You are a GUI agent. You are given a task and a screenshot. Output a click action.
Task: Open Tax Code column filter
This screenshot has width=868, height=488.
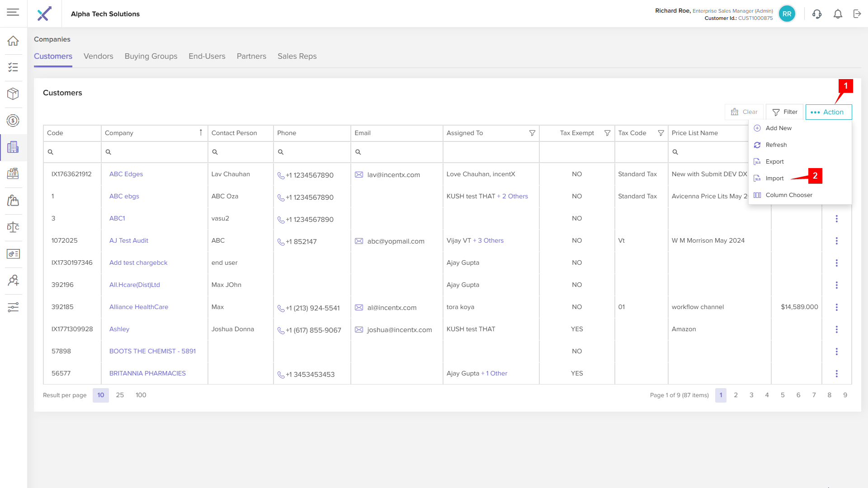(x=660, y=133)
